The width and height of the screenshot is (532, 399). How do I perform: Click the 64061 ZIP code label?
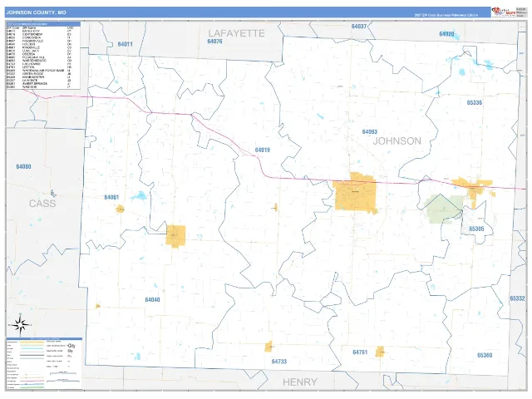pos(111,197)
